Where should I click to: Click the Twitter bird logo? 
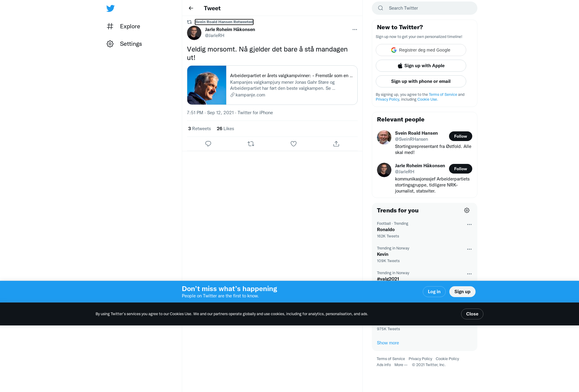point(110,8)
